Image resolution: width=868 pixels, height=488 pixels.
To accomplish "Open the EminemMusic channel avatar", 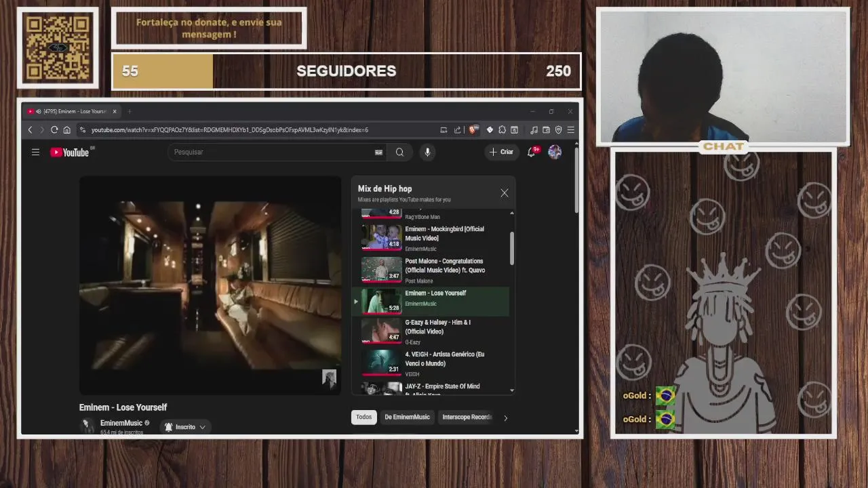I will [x=87, y=426].
